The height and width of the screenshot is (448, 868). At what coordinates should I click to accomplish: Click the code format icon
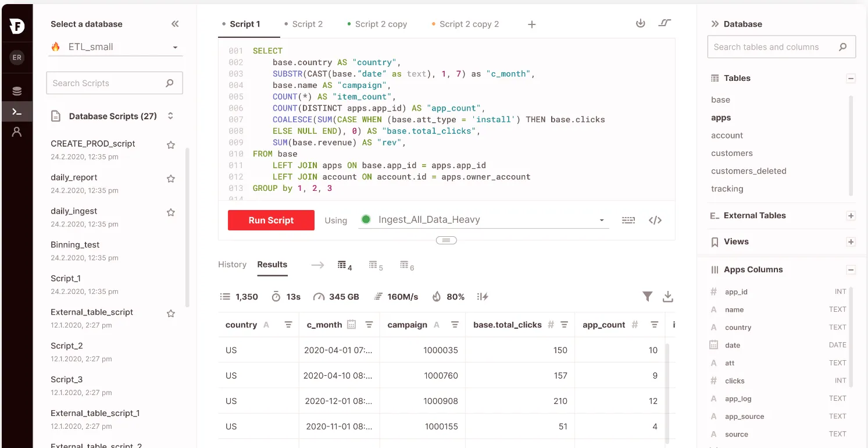(x=655, y=220)
